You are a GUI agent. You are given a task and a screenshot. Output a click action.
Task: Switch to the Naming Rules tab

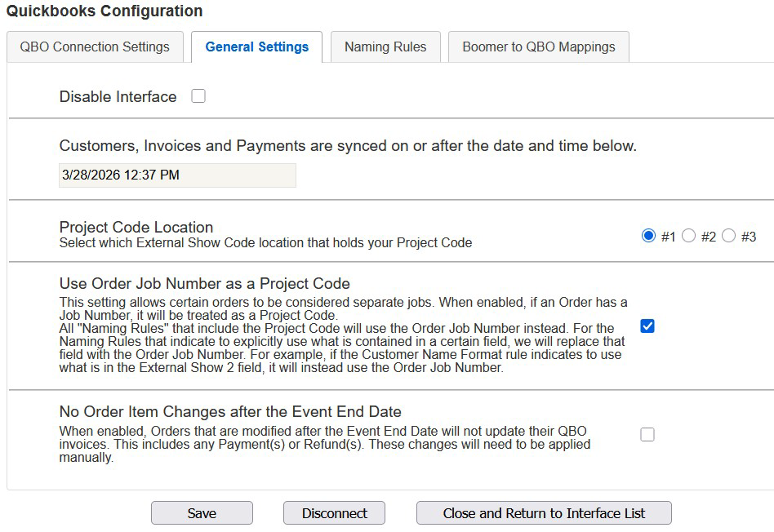point(385,47)
